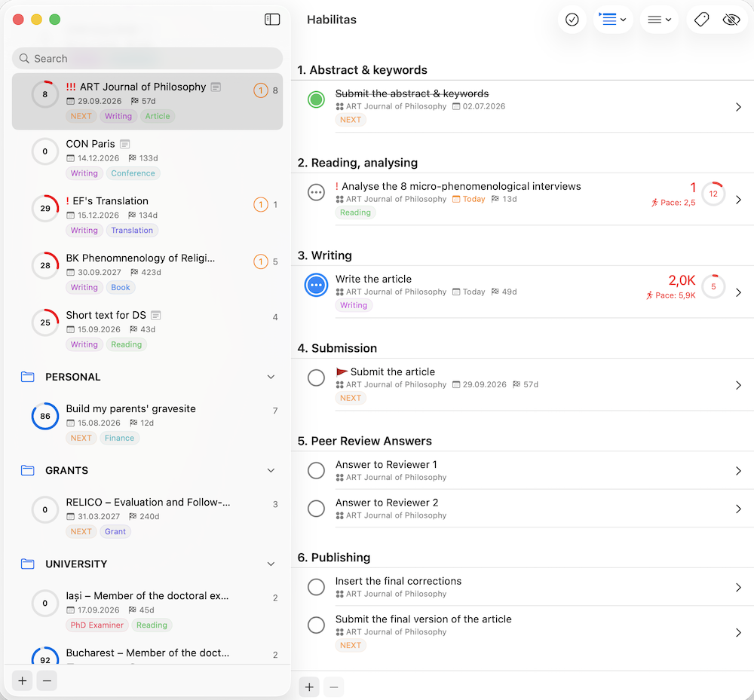The height and width of the screenshot is (700, 754).
Task: Click progress ring 86 of gravesite project
Action: coord(45,416)
